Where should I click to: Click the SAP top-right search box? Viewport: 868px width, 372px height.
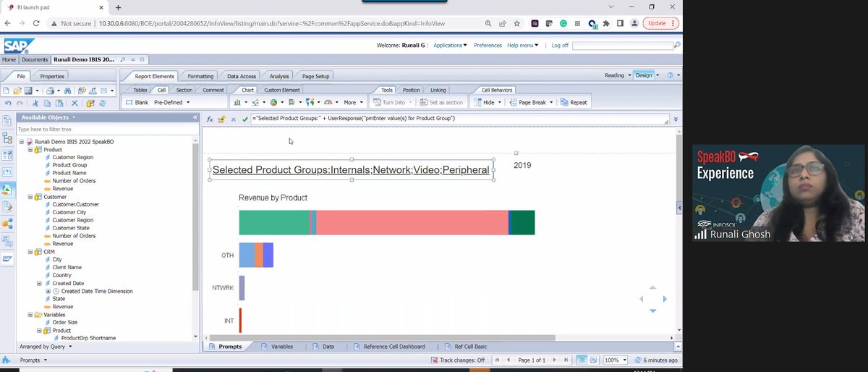623,45
